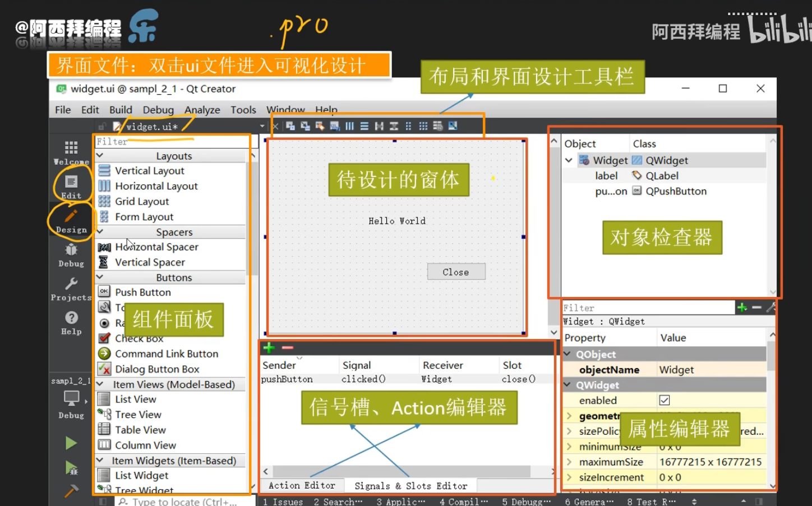Switch to Welcome mode in the sidebar

pos(71,153)
